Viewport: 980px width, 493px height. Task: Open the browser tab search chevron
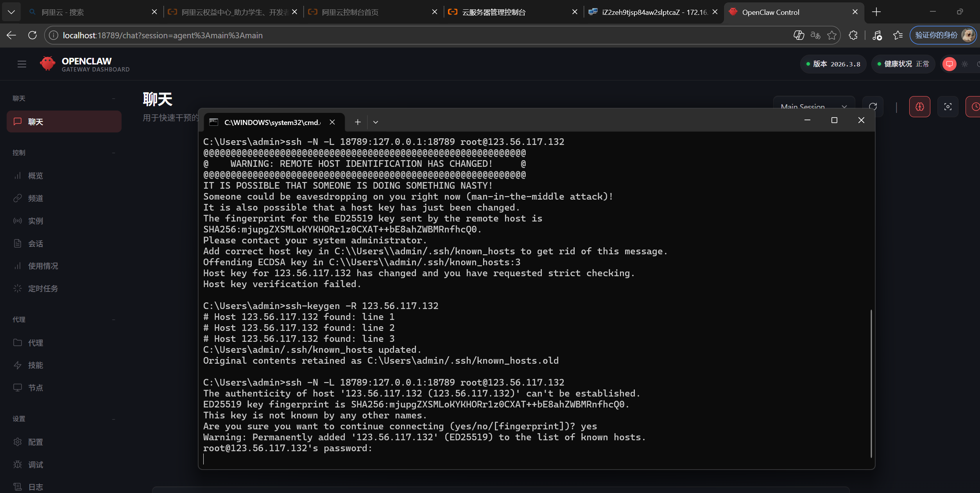[11, 12]
